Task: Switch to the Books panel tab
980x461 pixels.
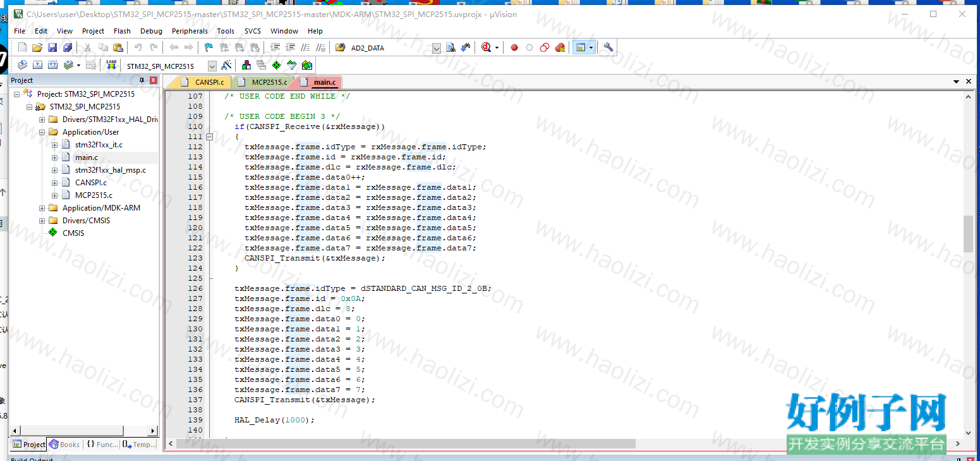Action: click(64, 445)
